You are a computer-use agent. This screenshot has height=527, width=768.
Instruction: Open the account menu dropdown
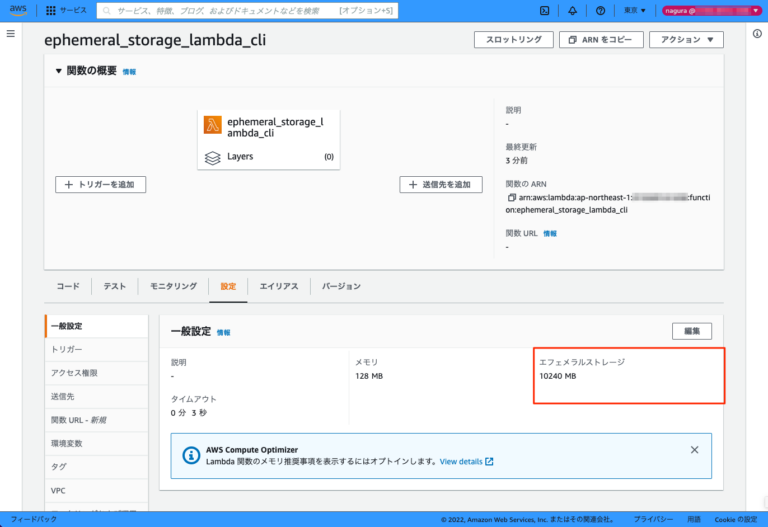pos(708,11)
